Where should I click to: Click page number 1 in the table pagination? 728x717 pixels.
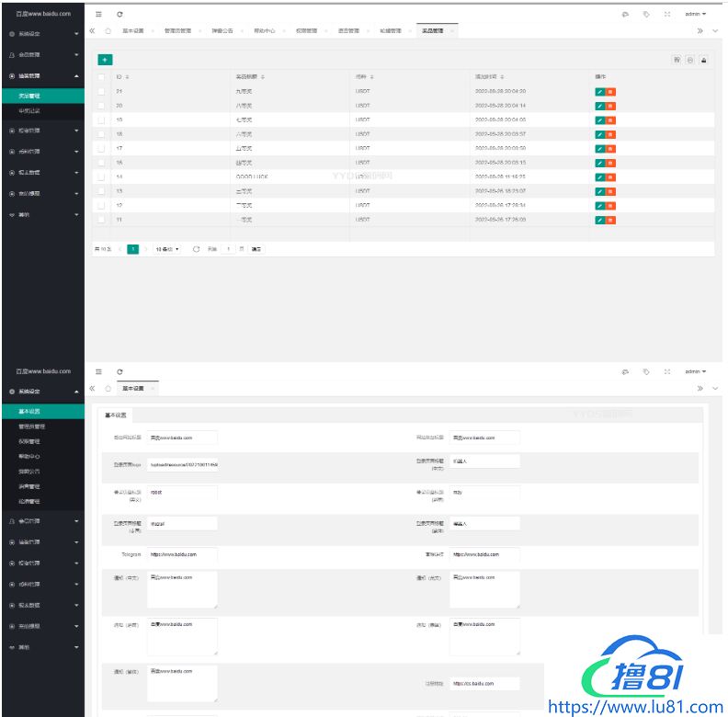point(133,249)
